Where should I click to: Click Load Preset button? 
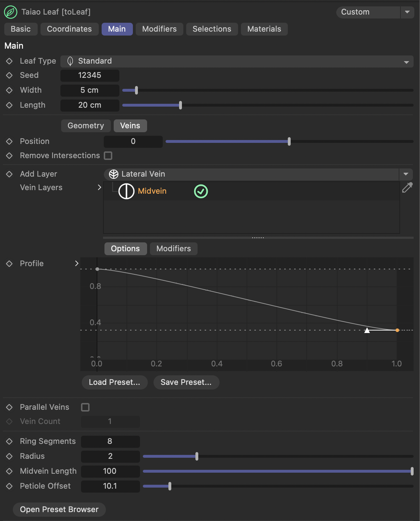tap(114, 382)
